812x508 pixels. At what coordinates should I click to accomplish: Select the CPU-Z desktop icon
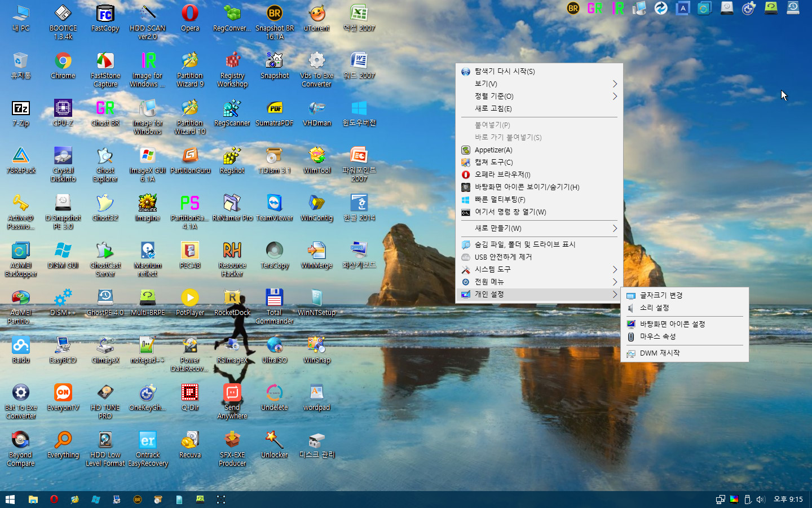click(x=63, y=113)
